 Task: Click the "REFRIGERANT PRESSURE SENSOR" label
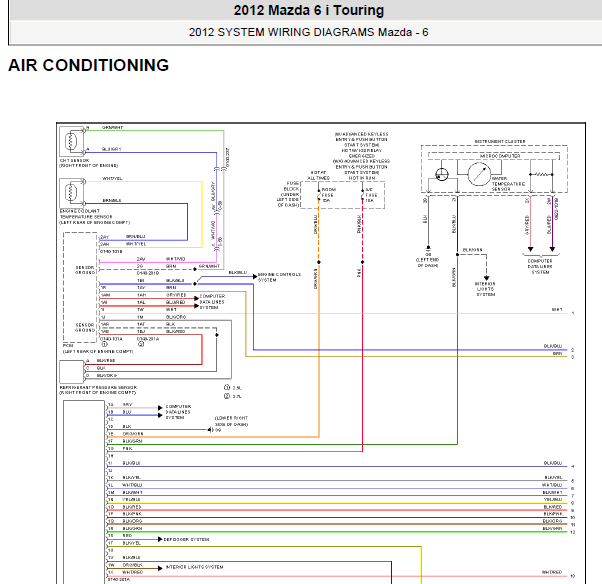(x=98, y=388)
